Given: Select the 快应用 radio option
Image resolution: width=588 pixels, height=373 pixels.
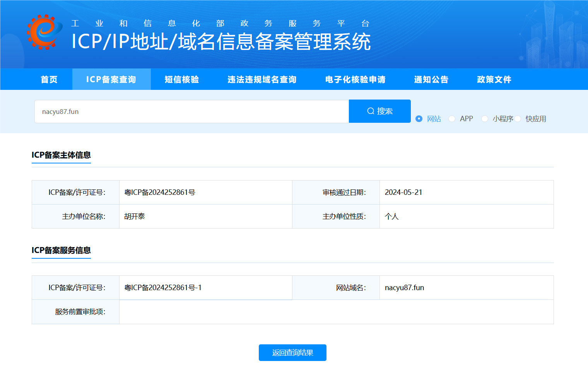Looking at the screenshot, I should [x=518, y=119].
